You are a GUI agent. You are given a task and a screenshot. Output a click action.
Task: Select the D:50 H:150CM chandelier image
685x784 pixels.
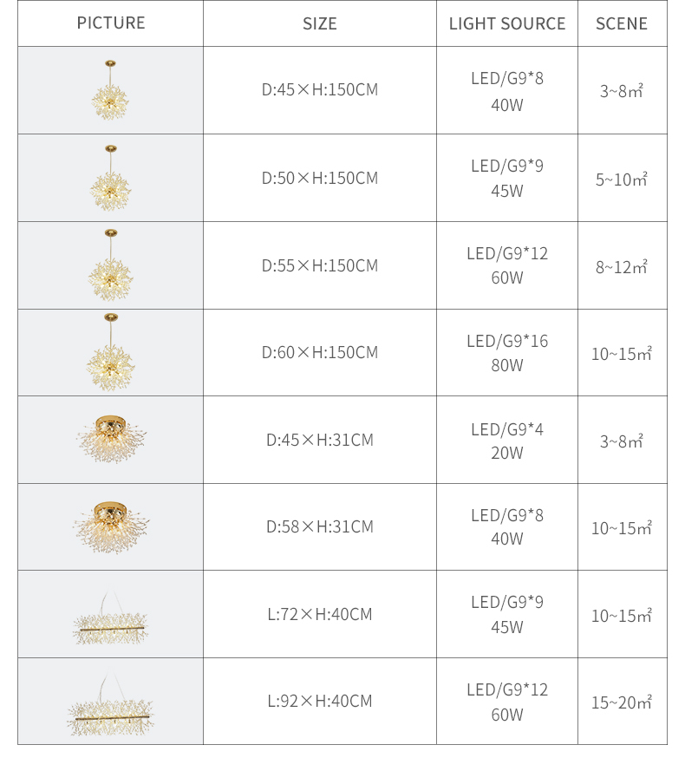110,178
